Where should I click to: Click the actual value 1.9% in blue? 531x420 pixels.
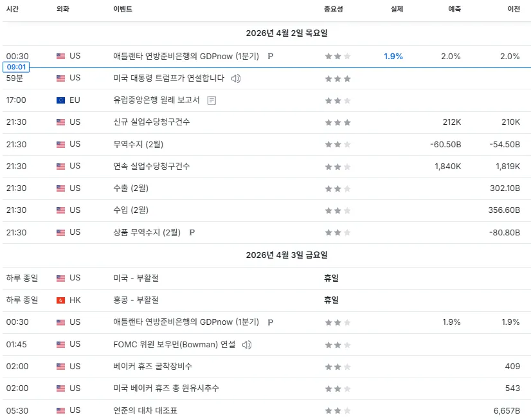393,56
